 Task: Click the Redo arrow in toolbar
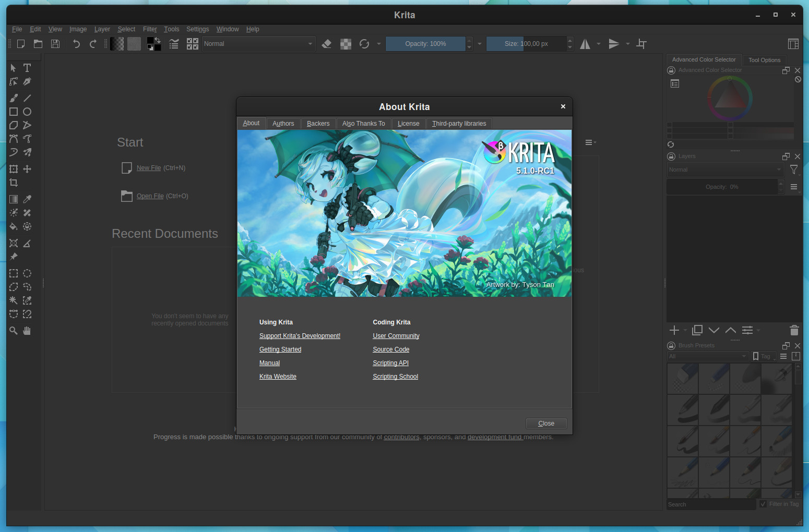pyautogui.click(x=93, y=44)
